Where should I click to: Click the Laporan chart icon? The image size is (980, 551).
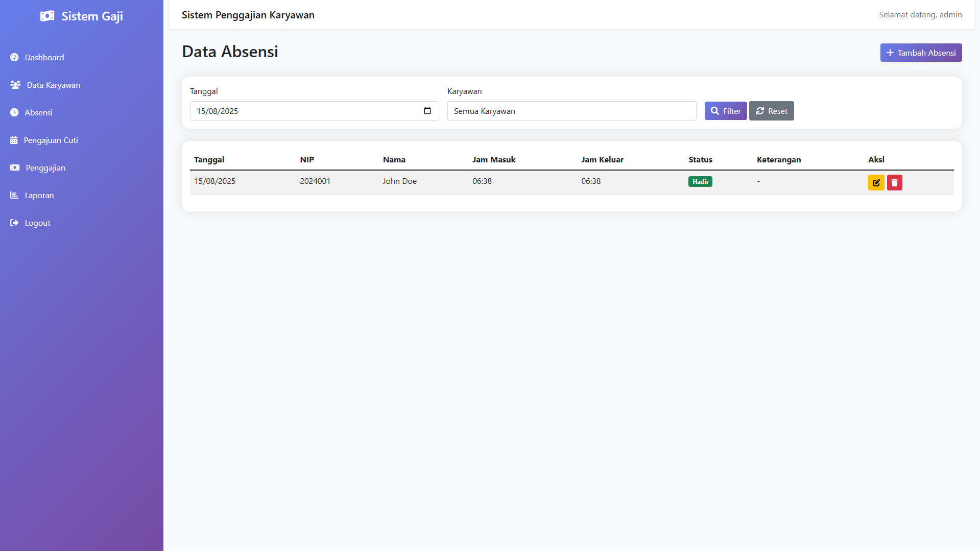14,195
